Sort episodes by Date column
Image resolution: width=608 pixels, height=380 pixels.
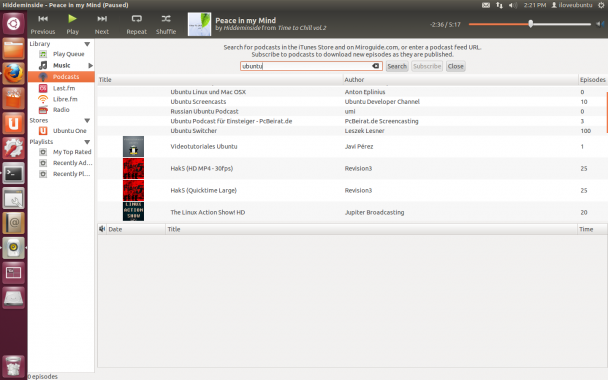pos(136,229)
